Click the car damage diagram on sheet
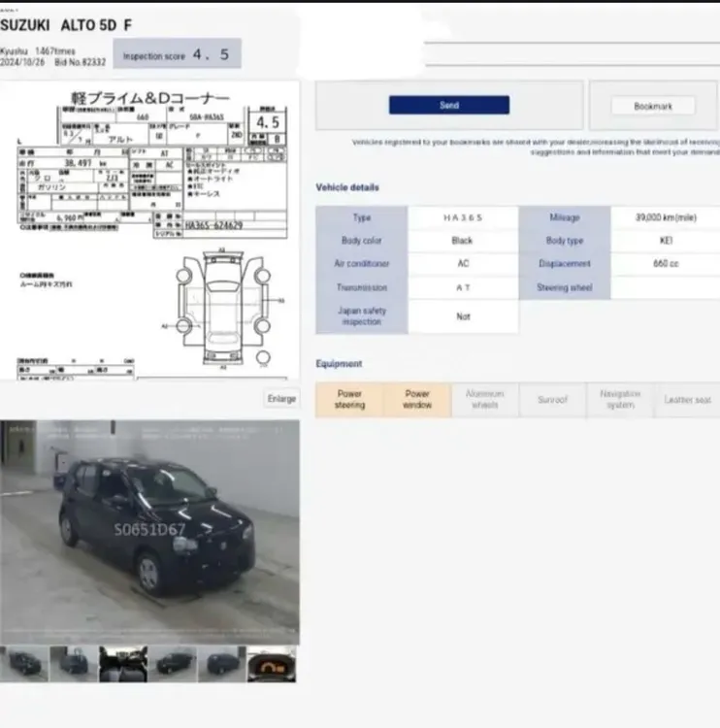720x728 pixels. point(223,308)
